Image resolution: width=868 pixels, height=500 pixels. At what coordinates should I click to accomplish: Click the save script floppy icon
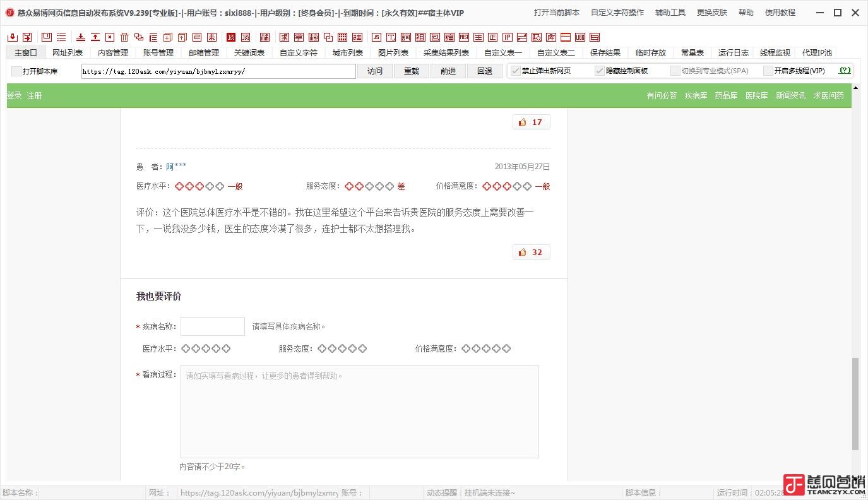(x=27, y=37)
